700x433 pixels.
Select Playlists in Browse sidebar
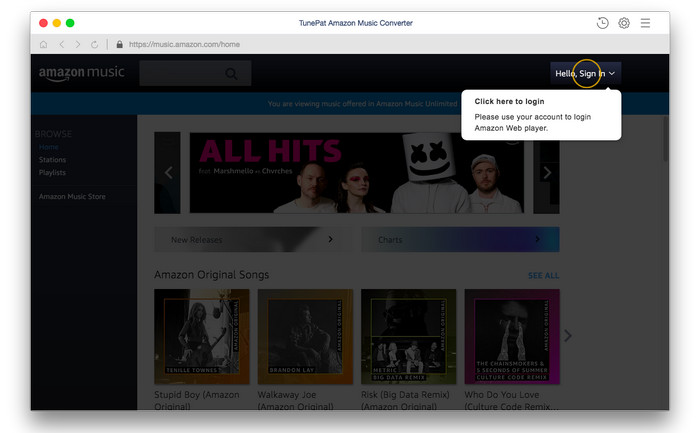(52, 172)
